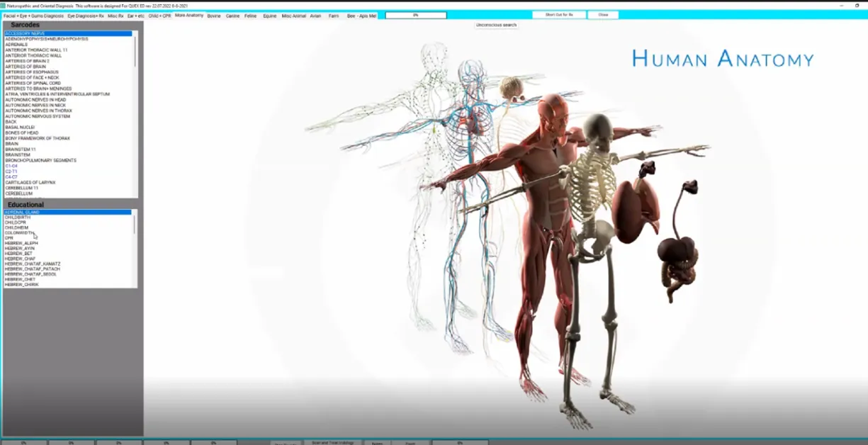This screenshot has width=868, height=445.
Task: Open the Child + CPR tab
Action: click(x=159, y=16)
